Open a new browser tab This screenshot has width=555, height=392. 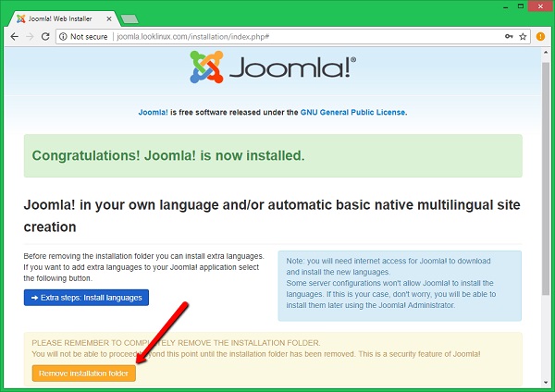coord(129,18)
